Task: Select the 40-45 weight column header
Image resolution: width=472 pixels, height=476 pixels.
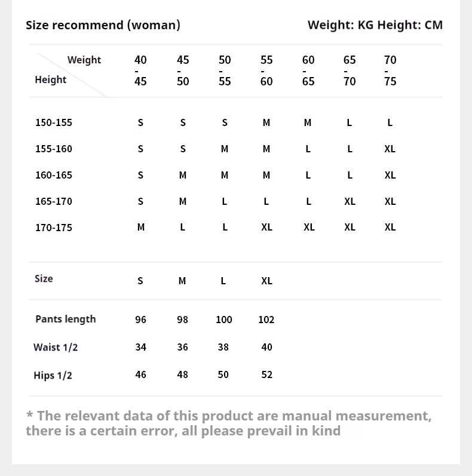Action: (x=140, y=70)
